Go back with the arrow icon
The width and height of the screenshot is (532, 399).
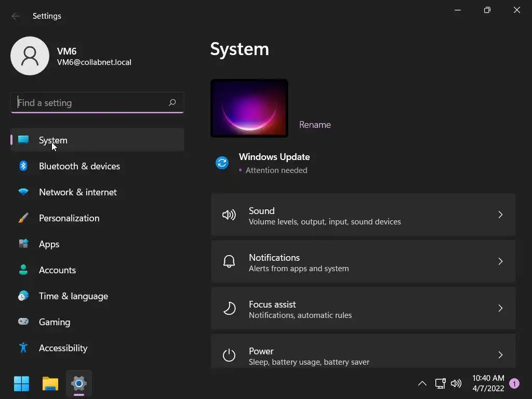[15, 16]
